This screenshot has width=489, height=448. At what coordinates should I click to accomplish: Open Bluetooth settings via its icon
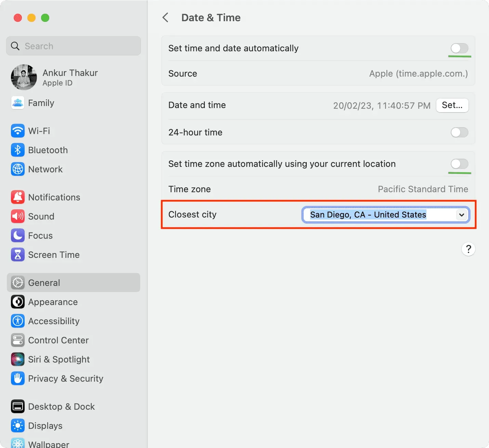pyautogui.click(x=17, y=150)
